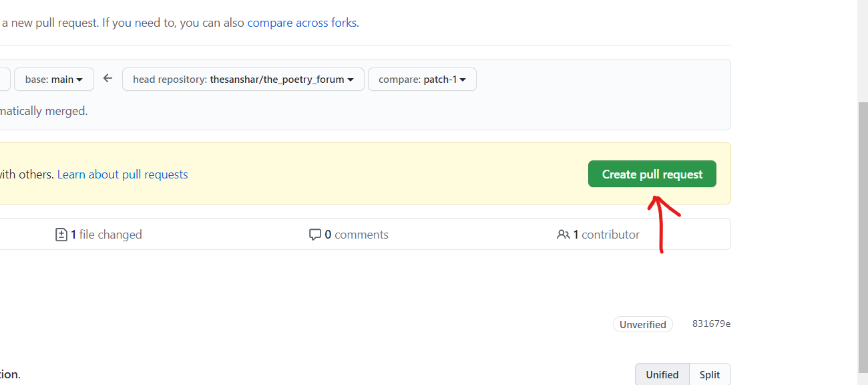This screenshot has width=868, height=385.
Task: Open the head repository dropdown
Action: point(243,79)
